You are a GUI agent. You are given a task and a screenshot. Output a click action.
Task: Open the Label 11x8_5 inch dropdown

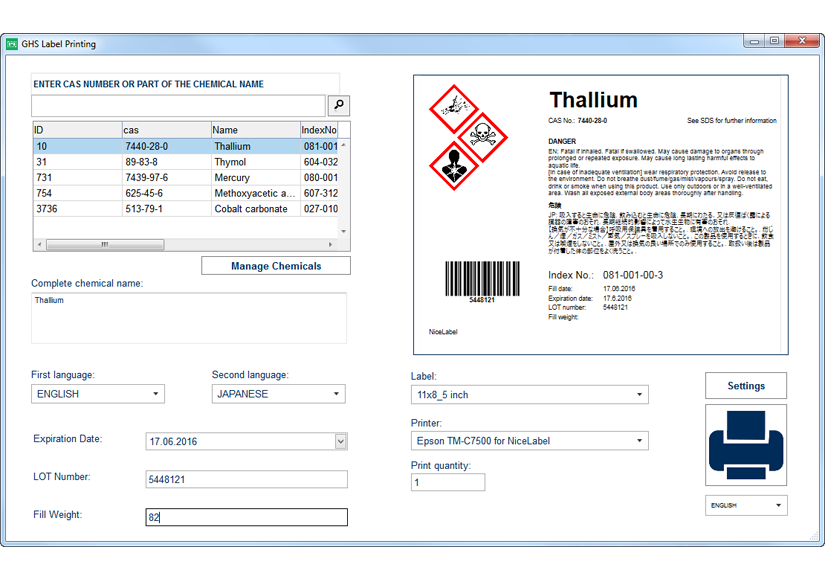(529, 394)
